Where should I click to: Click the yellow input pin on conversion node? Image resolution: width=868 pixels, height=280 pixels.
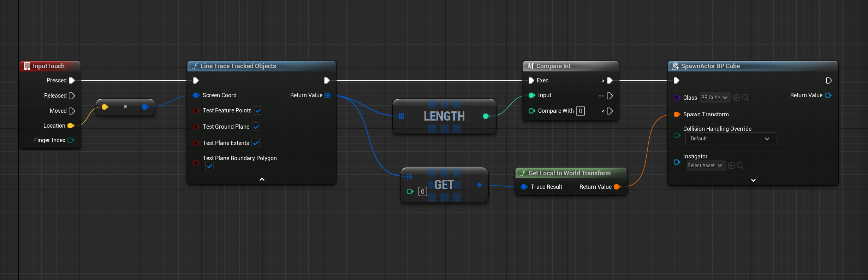click(105, 107)
